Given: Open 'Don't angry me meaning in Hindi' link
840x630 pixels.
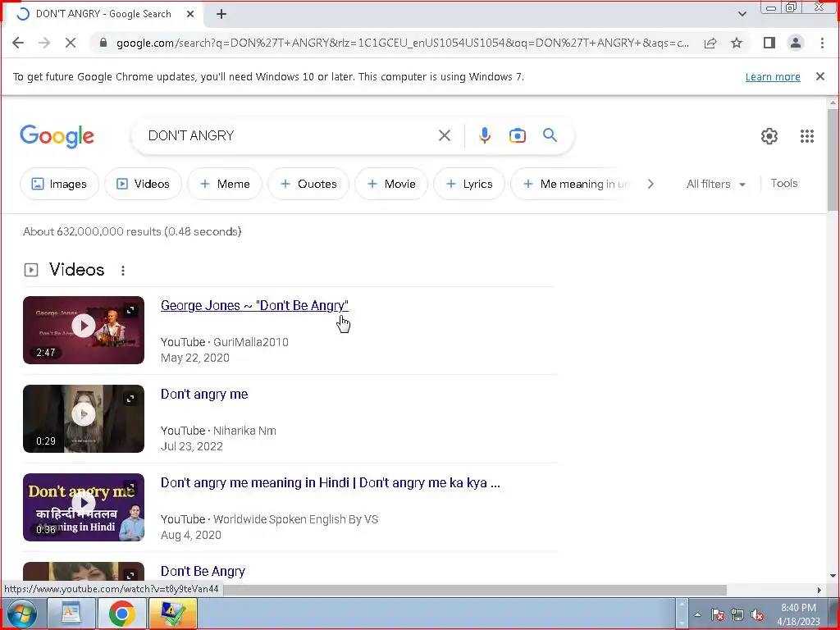Looking at the screenshot, I should click(331, 482).
